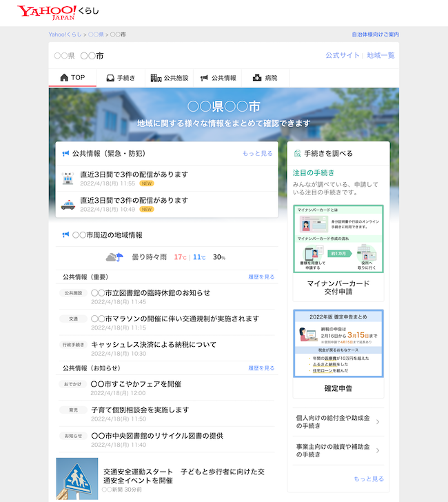Open the 手続き tab
Image resolution: width=448 pixels, height=502 pixels.
click(121, 78)
